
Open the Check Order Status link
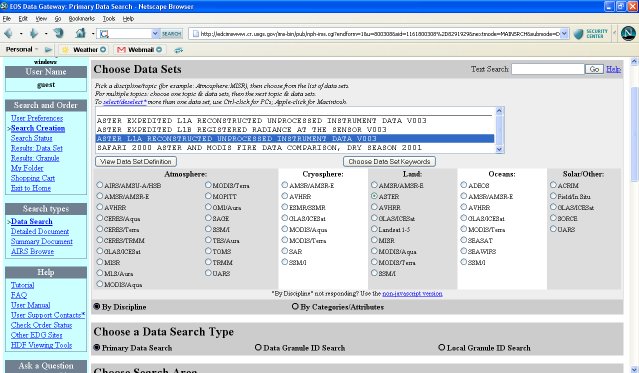pos(41,325)
